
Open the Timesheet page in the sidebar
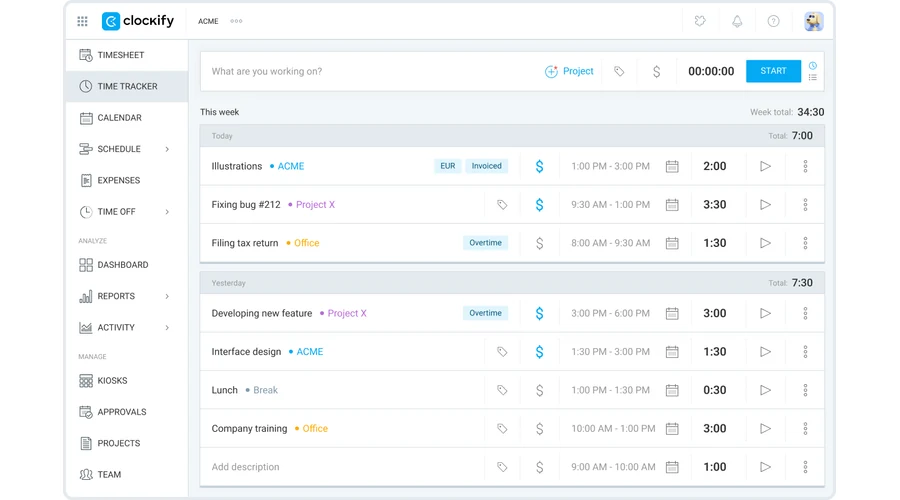[127, 55]
